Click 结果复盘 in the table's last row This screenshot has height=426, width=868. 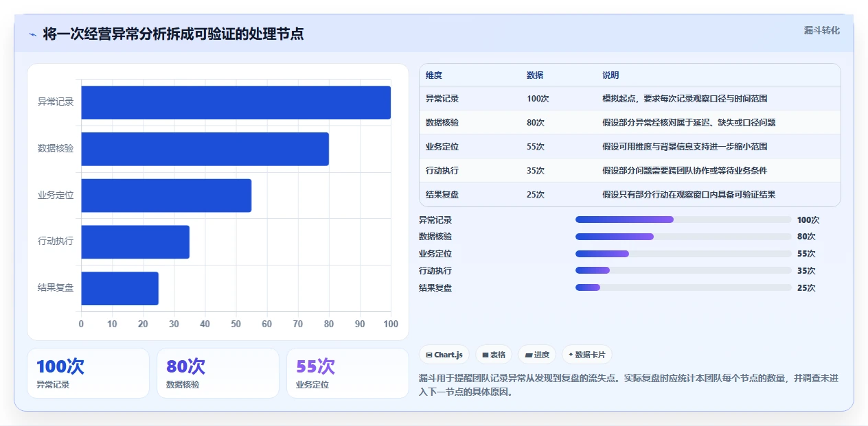(x=442, y=194)
